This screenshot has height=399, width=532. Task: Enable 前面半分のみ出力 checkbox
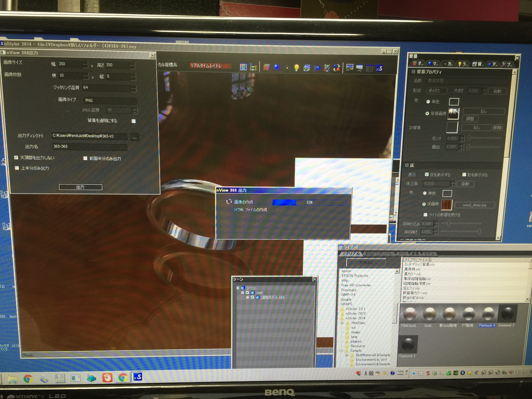85,158
